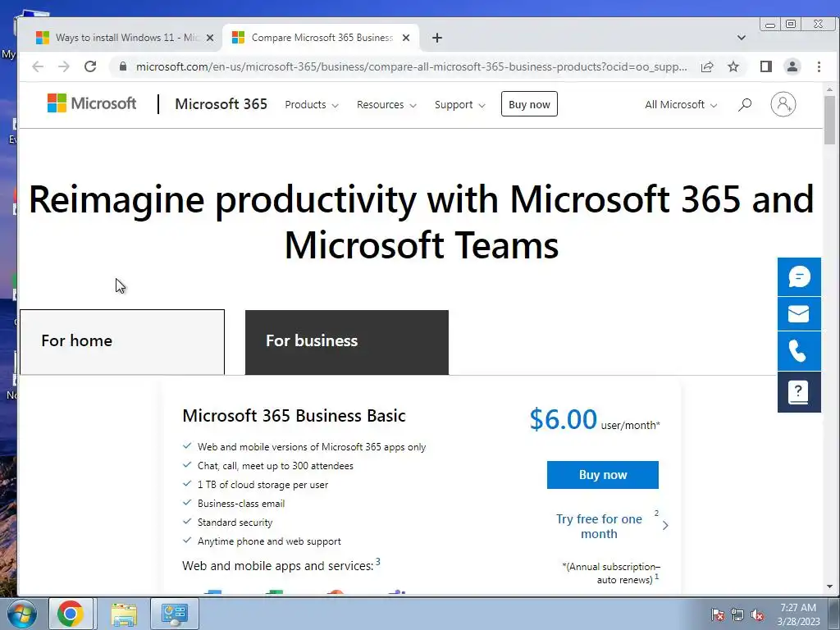
Task: Click the vertical scrollbar thumb
Action: click(829, 120)
